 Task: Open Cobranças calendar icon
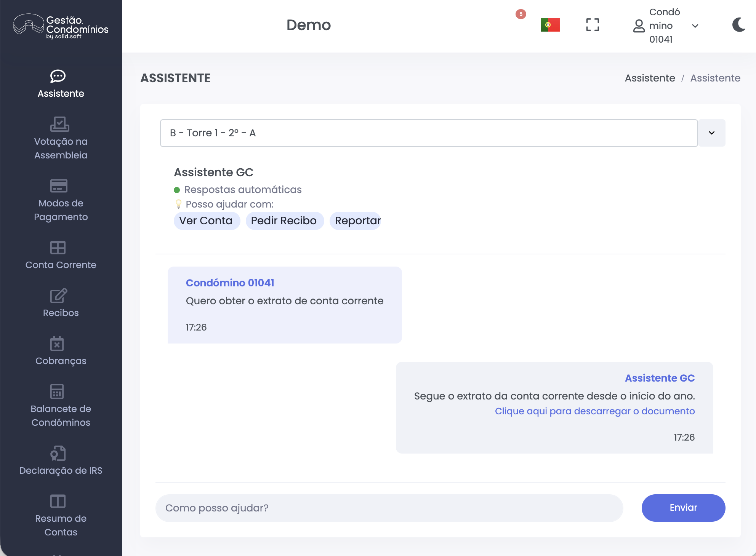click(x=57, y=344)
